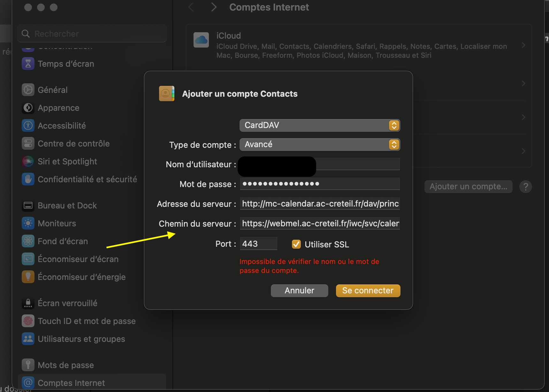Image resolution: width=549 pixels, height=392 pixels.
Task: Go forward with the right chevron
Action: [214, 7]
